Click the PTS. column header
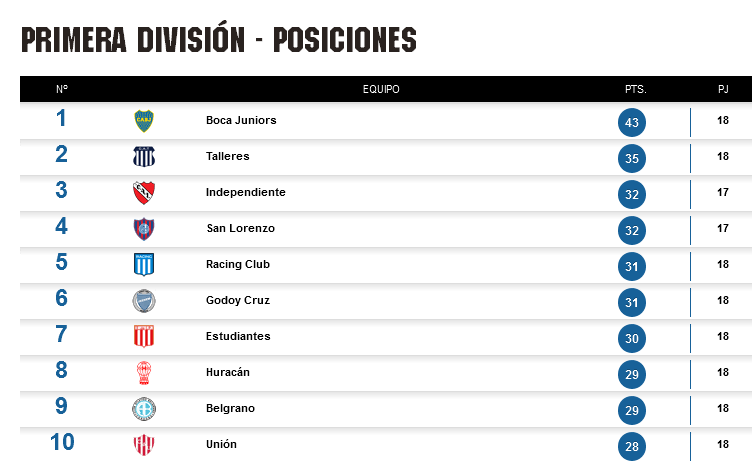This screenshot has height=461, width=752. pyautogui.click(x=635, y=89)
